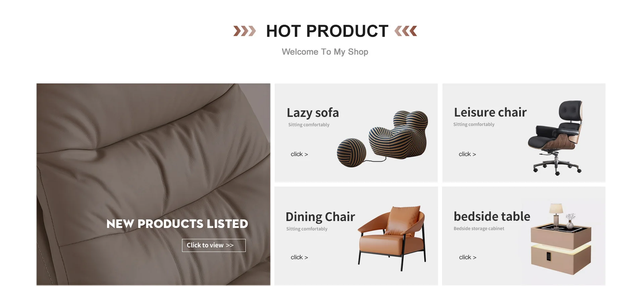Click the 'click >' link under Dining Chair
The width and height of the screenshot is (644, 286).
coord(299,257)
